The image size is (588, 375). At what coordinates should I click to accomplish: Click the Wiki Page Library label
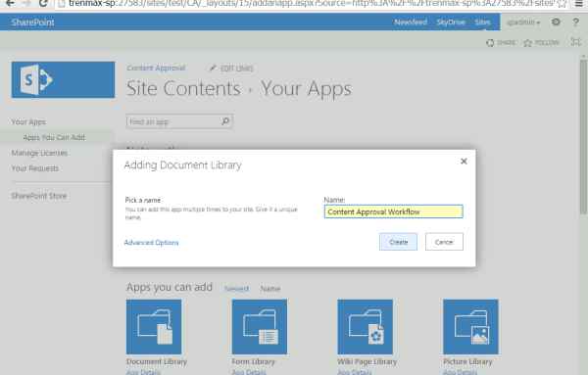click(367, 361)
